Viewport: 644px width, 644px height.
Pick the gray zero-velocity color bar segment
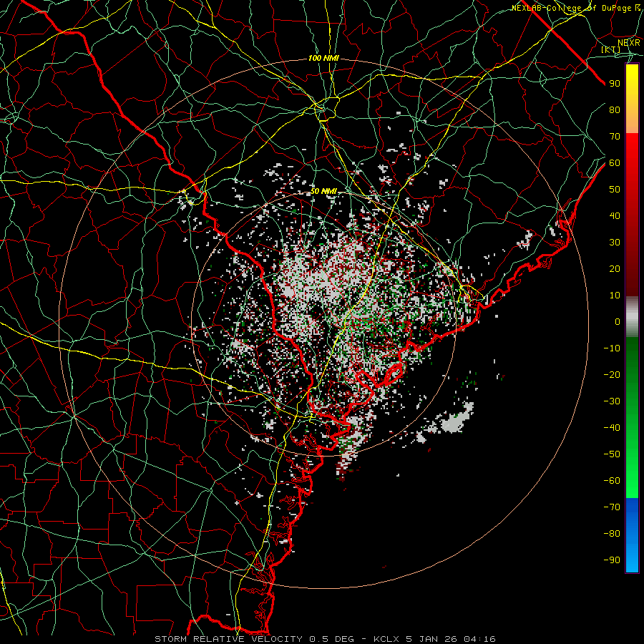tap(632, 318)
